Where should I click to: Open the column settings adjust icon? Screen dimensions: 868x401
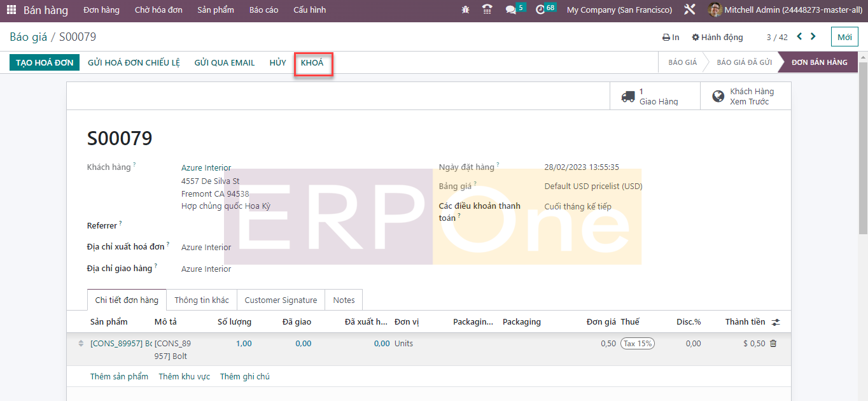(x=776, y=322)
